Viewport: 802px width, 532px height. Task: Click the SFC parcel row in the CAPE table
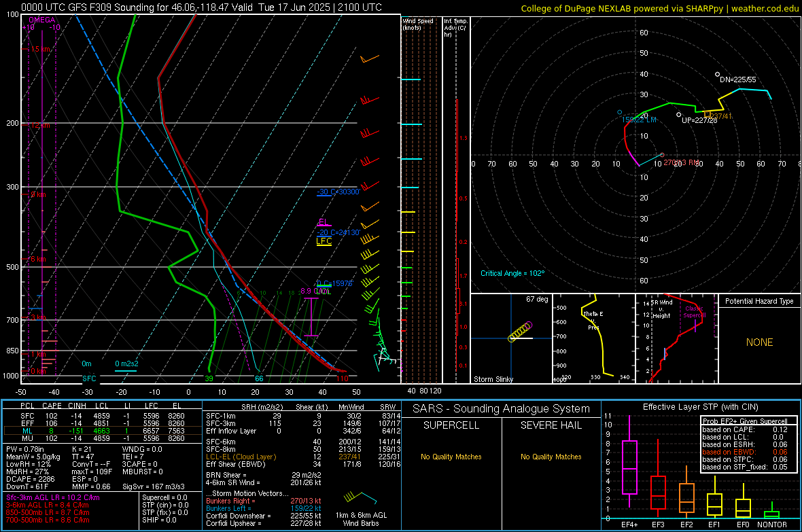(103, 416)
